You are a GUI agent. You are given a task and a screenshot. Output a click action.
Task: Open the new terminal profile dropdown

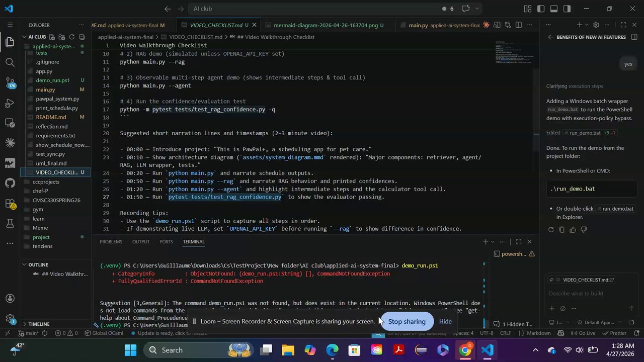pyautogui.click(x=493, y=242)
